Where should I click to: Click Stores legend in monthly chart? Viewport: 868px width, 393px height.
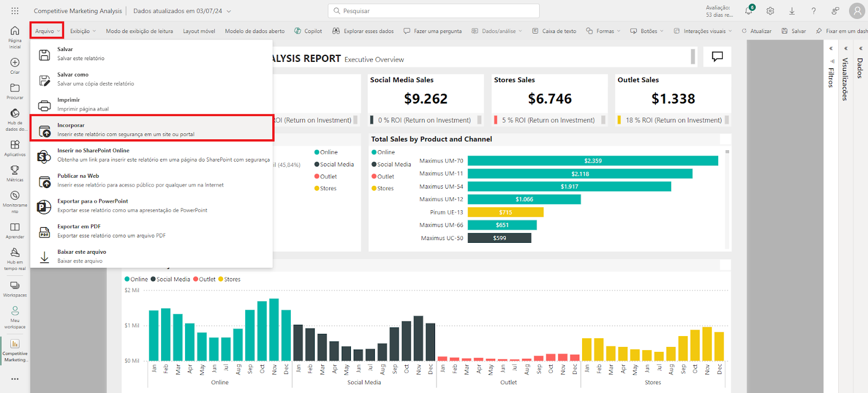coord(229,279)
